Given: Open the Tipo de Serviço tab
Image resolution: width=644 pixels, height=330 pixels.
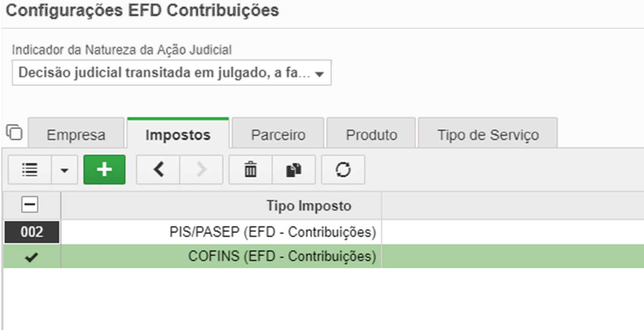Looking at the screenshot, I should pos(488,134).
